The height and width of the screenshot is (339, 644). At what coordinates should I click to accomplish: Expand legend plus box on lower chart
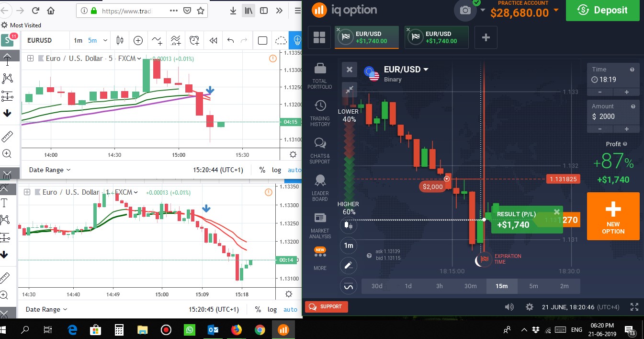[27, 192]
